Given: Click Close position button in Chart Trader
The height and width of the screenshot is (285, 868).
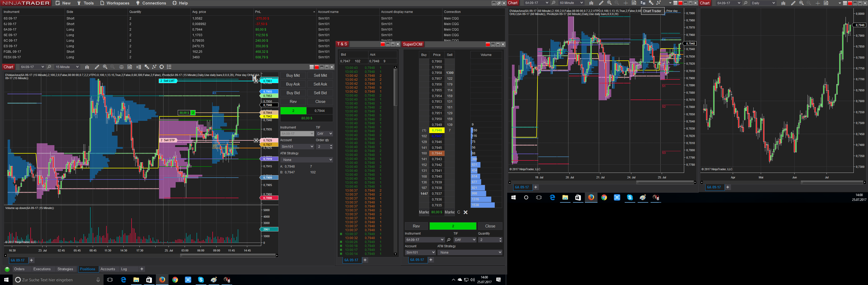Looking at the screenshot, I should [x=320, y=102].
